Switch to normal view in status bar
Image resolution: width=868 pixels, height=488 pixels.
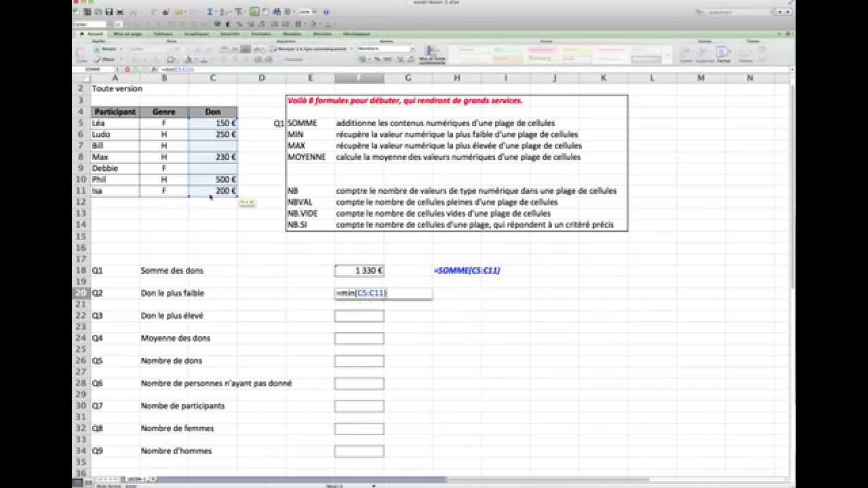click(77, 482)
